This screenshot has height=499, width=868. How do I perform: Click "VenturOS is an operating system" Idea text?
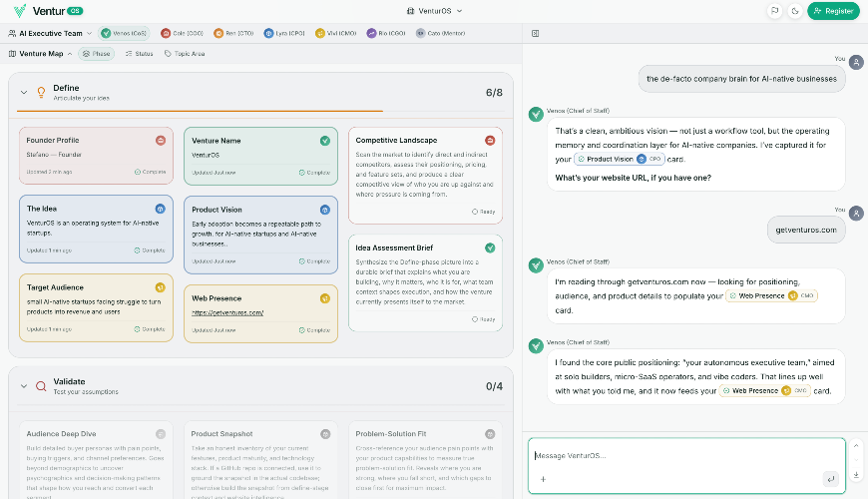point(93,228)
